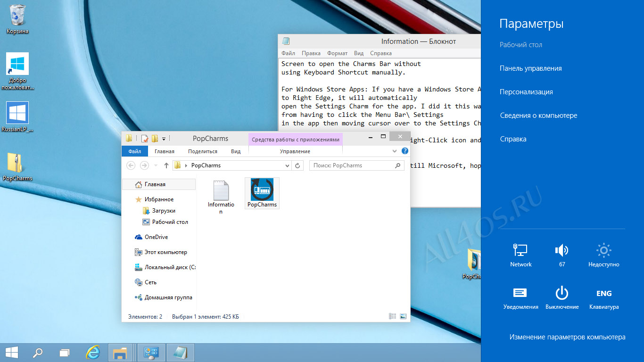Open Уведомления notifications icon
The image size is (644, 362).
pyautogui.click(x=520, y=298)
